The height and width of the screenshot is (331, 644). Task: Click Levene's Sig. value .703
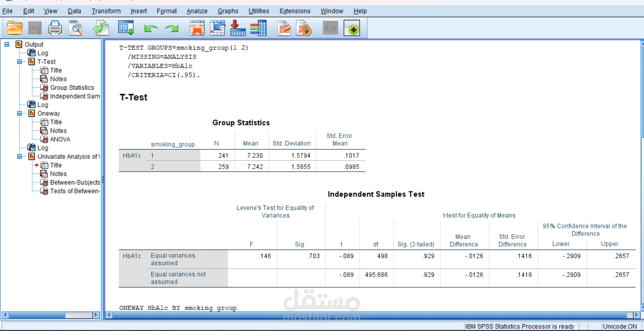[x=314, y=256]
